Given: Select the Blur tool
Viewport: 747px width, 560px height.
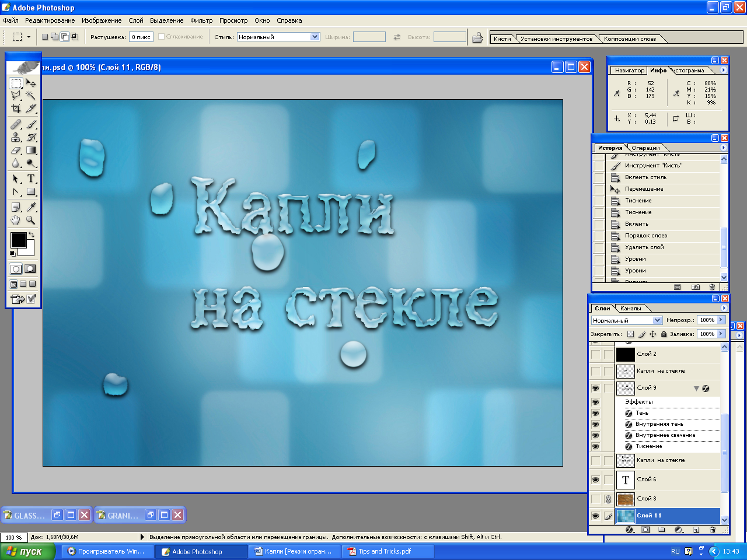Looking at the screenshot, I should coord(16,163).
